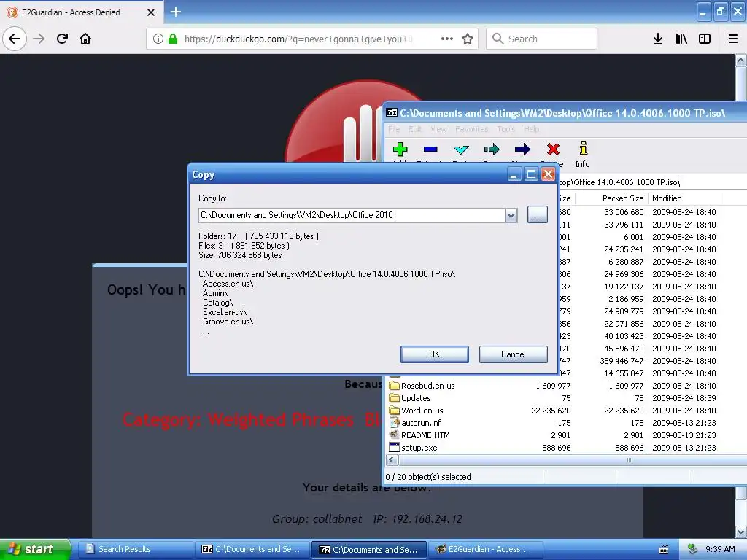Open the Windows start menu

click(x=35, y=549)
